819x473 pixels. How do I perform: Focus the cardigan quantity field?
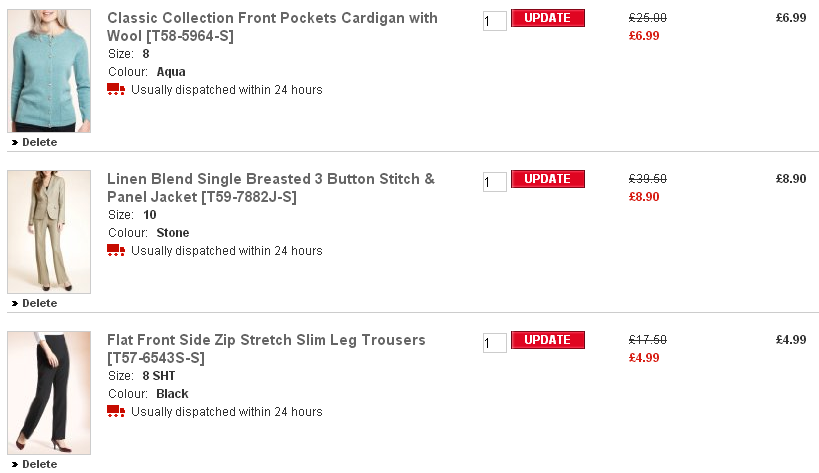point(494,21)
